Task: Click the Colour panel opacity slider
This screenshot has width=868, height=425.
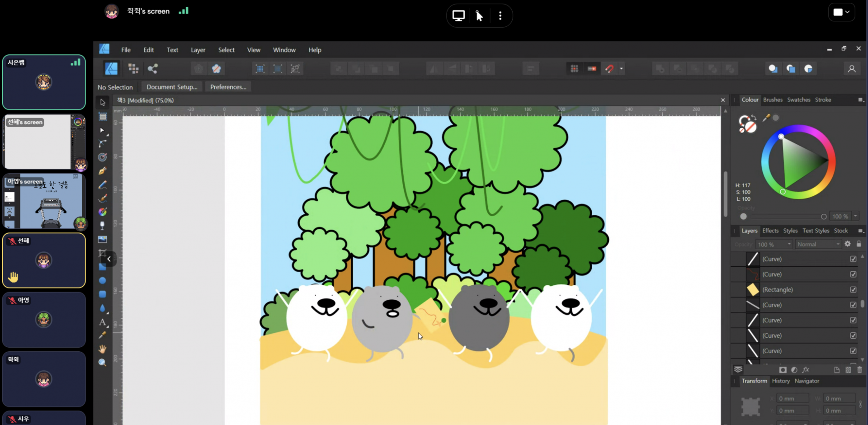Action: (783, 217)
